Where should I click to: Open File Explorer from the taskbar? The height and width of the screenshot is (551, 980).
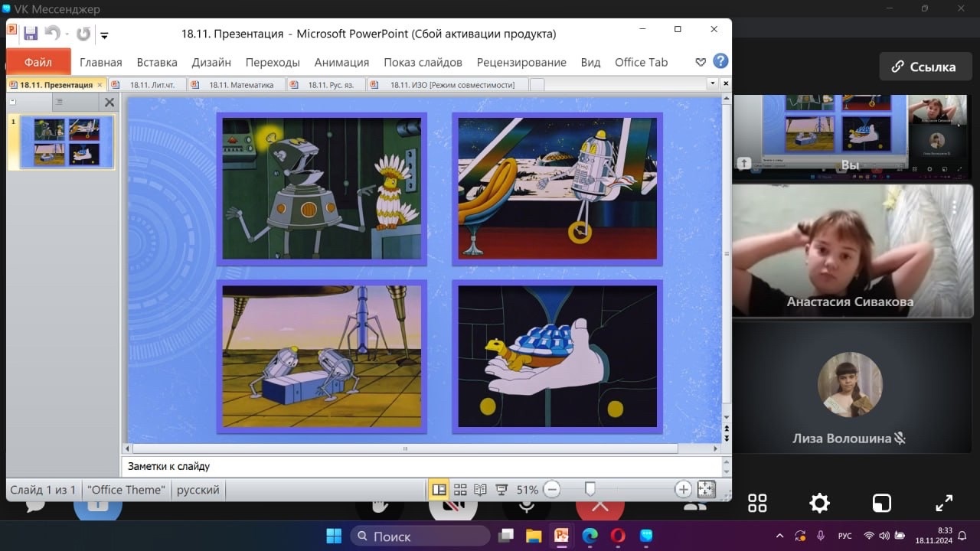coord(534,536)
